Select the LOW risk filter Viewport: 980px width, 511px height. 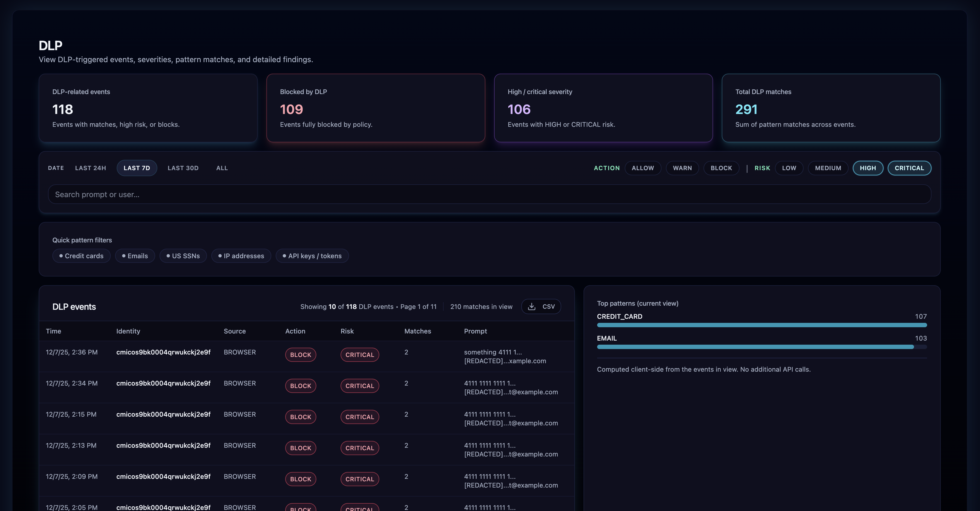pyautogui.click(x=789, y=168)
